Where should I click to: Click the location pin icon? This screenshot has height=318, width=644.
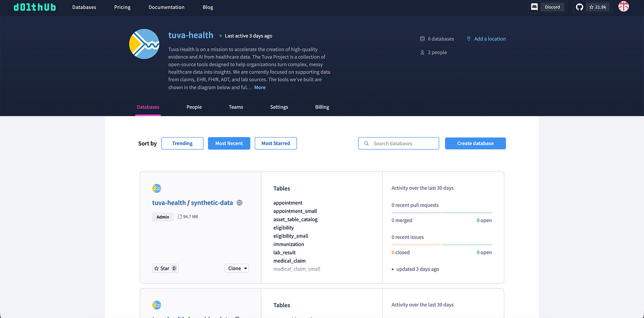tap(469, 39)
